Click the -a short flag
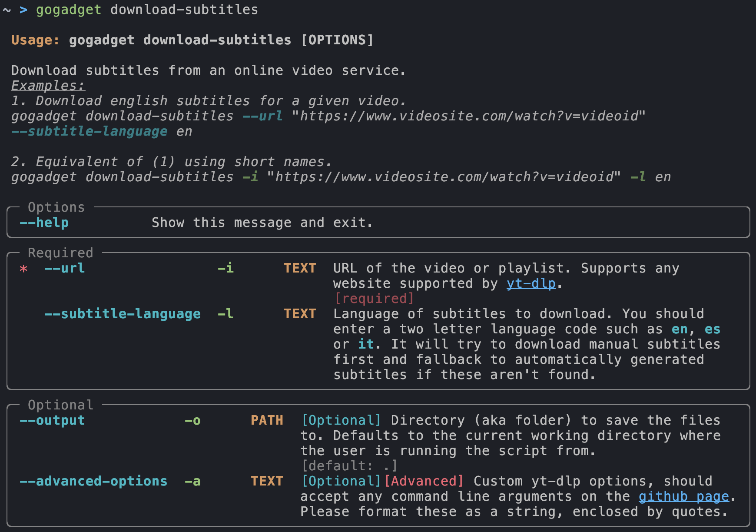This screenshot has height=532, width=756. (192, 481)
